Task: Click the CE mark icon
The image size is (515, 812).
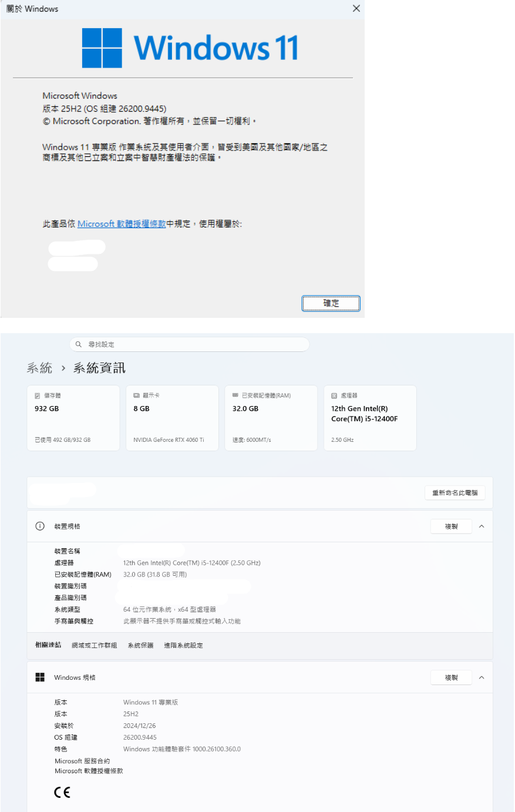Action: pos(62,793)
